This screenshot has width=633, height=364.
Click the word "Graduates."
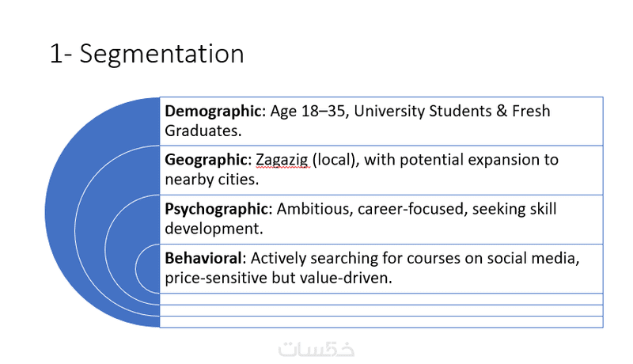click(x=202, y=130)
